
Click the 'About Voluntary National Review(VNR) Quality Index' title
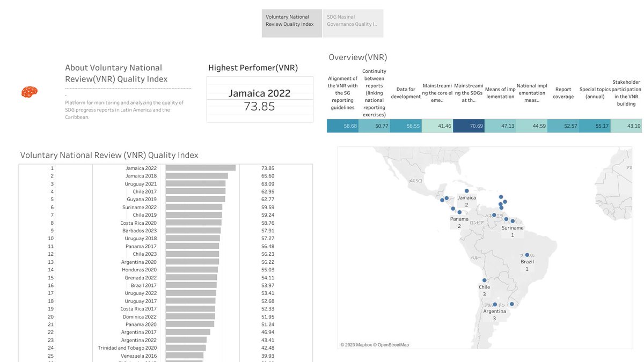pos(116,73)
